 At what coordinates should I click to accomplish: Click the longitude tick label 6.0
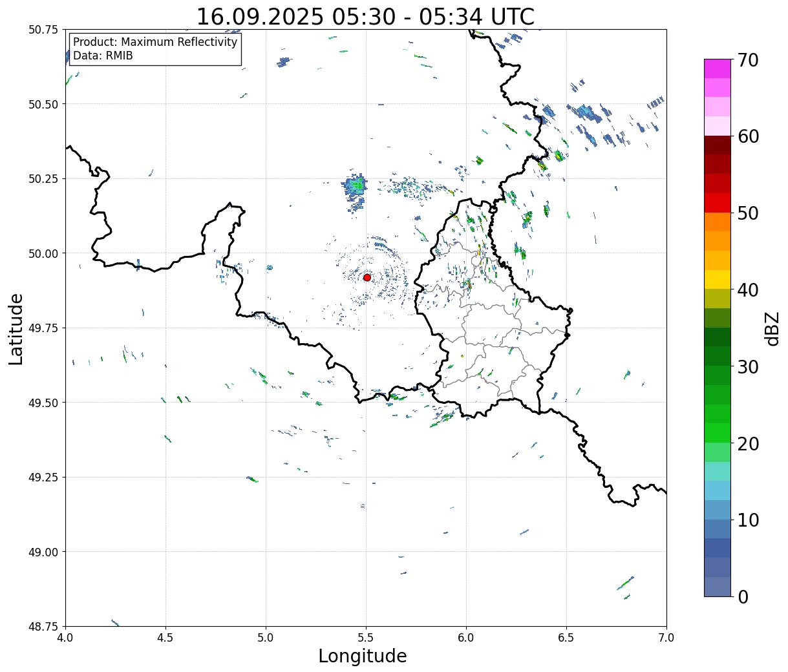pyautogui.click(x=466, y=638)
